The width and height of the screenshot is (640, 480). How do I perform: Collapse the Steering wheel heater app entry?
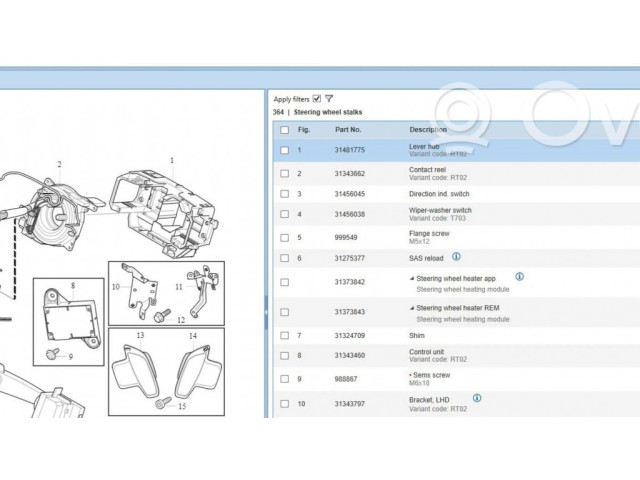point(412,278)
